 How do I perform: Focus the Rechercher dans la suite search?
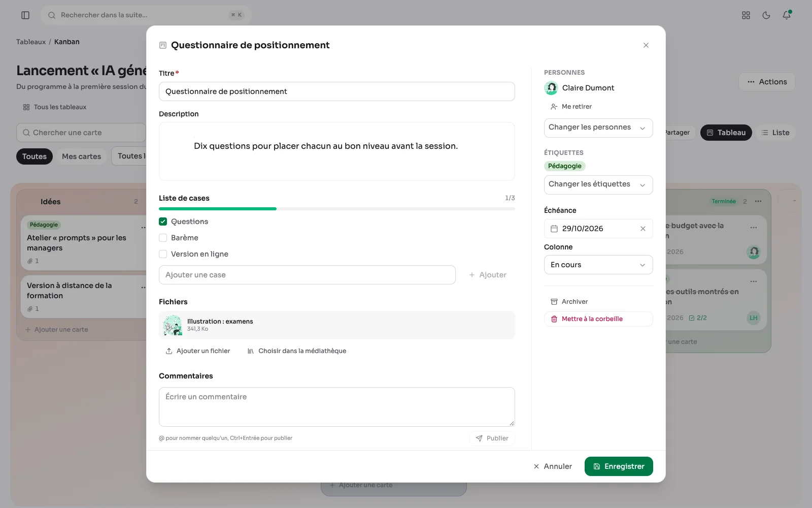(x=146, y=15)
